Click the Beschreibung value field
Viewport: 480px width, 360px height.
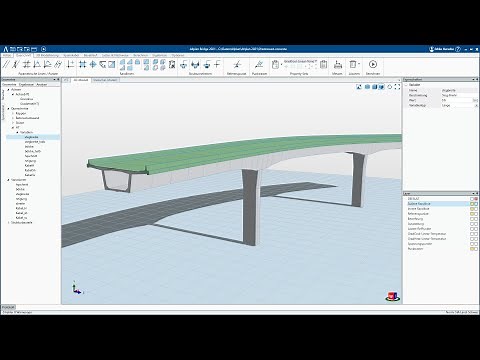click(x=459, y=95)
